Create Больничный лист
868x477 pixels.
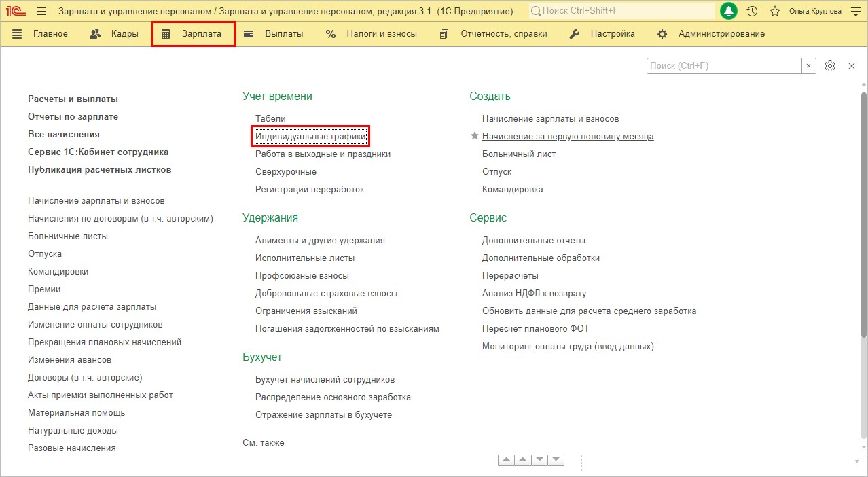pyautogui.click(x=519, y=154)
